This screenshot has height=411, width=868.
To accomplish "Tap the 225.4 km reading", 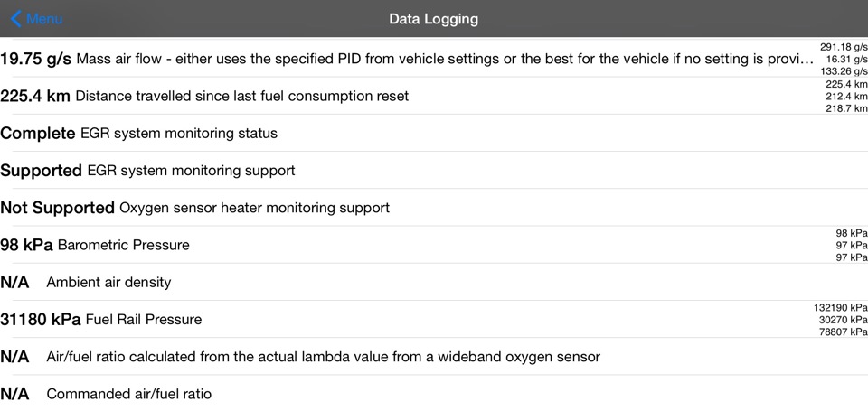I will (x=35, y=96).
